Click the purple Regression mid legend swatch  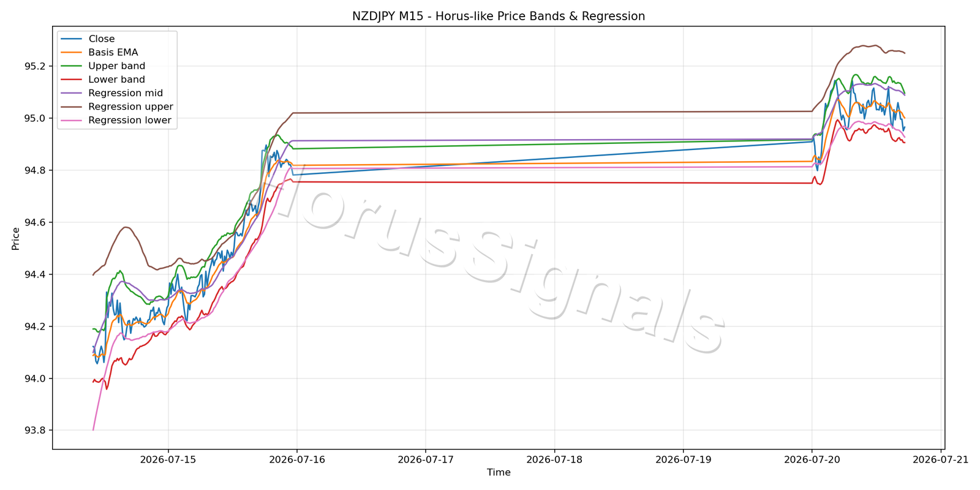click(x=72, y=93)
